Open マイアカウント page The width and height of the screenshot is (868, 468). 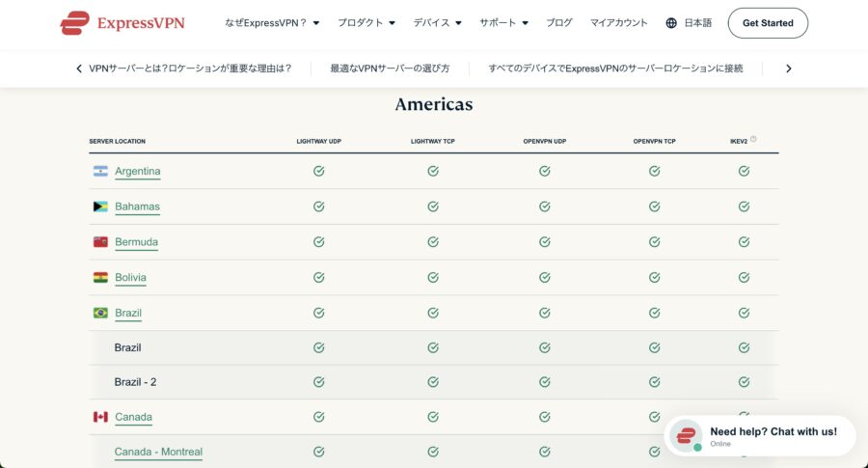tap(618, 23)
